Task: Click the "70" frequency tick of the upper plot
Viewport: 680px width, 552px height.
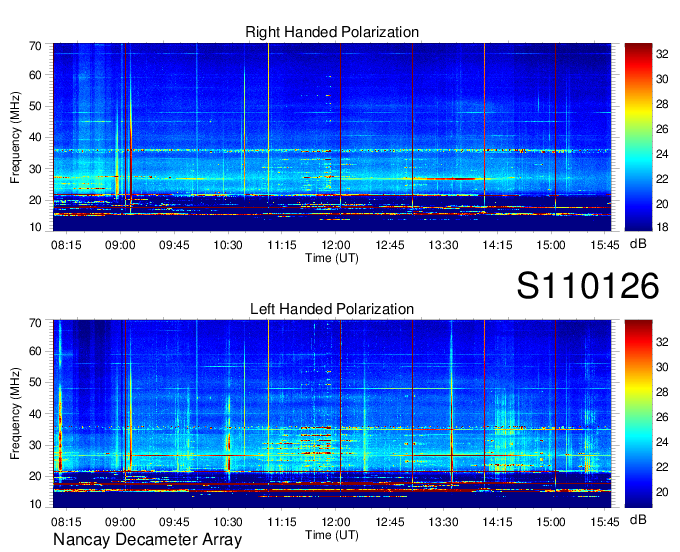Action: pos(35,46)
